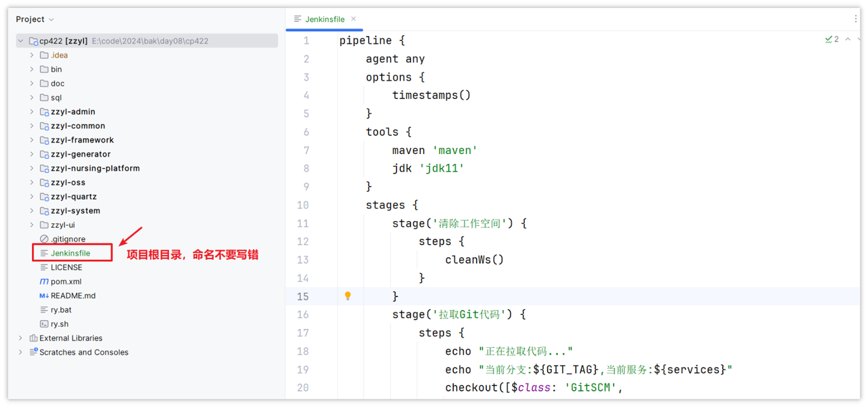Click line number 18 in the gutter
This screenshot has height=407, width=868.
(x=302, y=351)
